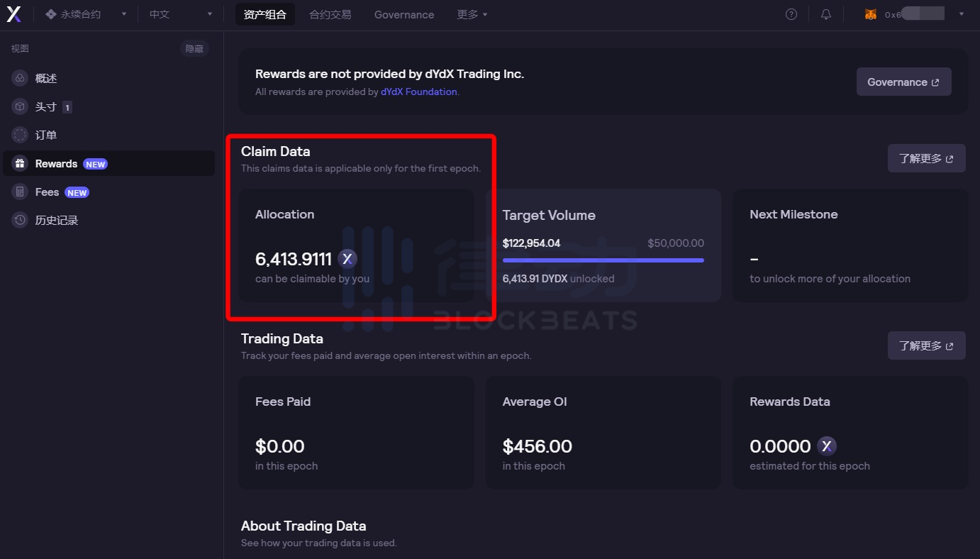
Task: Click the 概述 sidebar icon
Action: [x=20, y=78]
